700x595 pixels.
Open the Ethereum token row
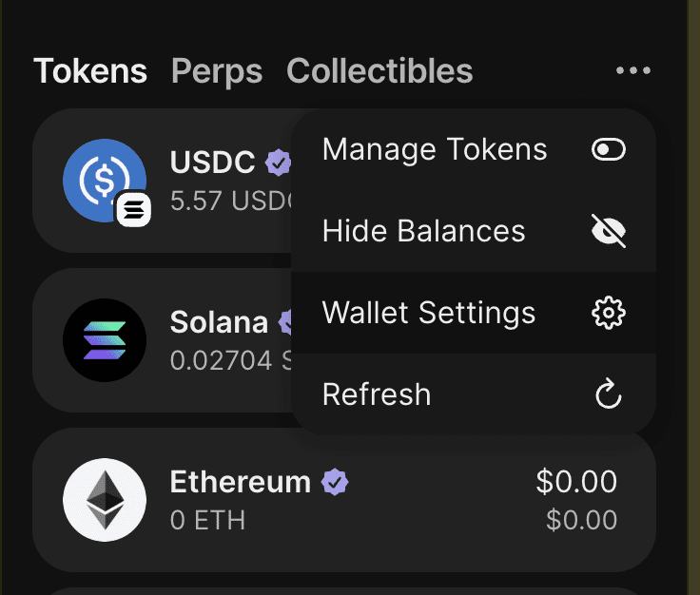(x=428, y=501)
